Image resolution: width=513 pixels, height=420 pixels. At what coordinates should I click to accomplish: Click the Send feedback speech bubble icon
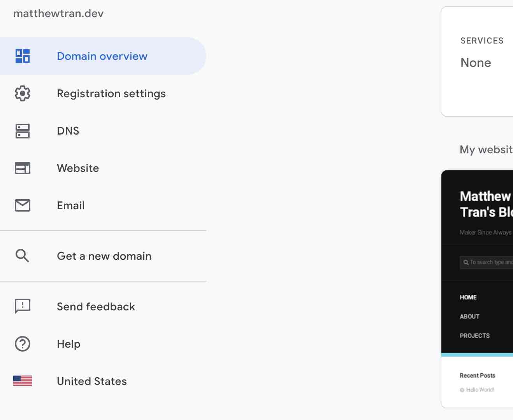point(23,306)
